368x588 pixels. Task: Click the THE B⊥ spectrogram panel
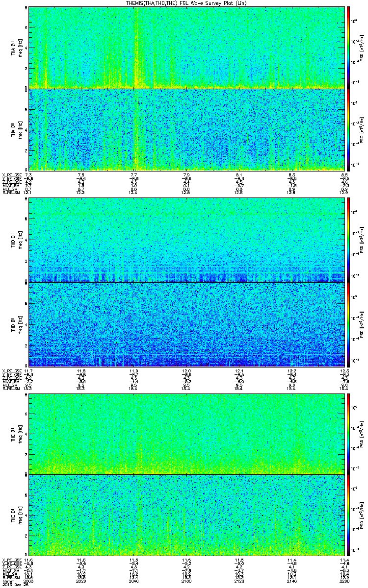pyautogui.click(x=186, y=434)
